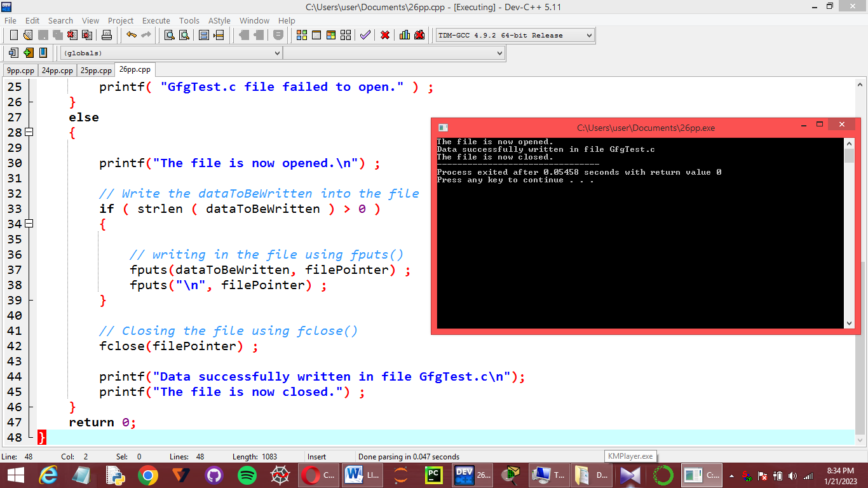Click the green plus Add bookmark icon

point(29,53)
